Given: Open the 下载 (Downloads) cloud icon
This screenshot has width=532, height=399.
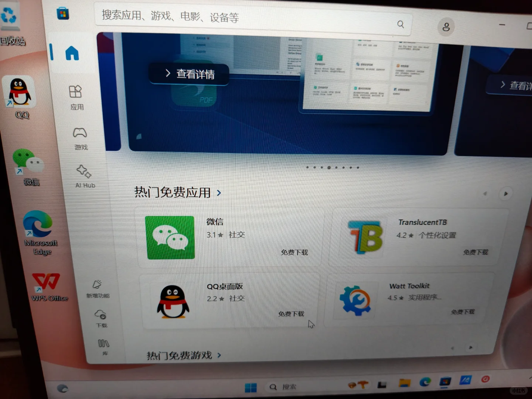Looking at the screenshot, I should [100, 315].
